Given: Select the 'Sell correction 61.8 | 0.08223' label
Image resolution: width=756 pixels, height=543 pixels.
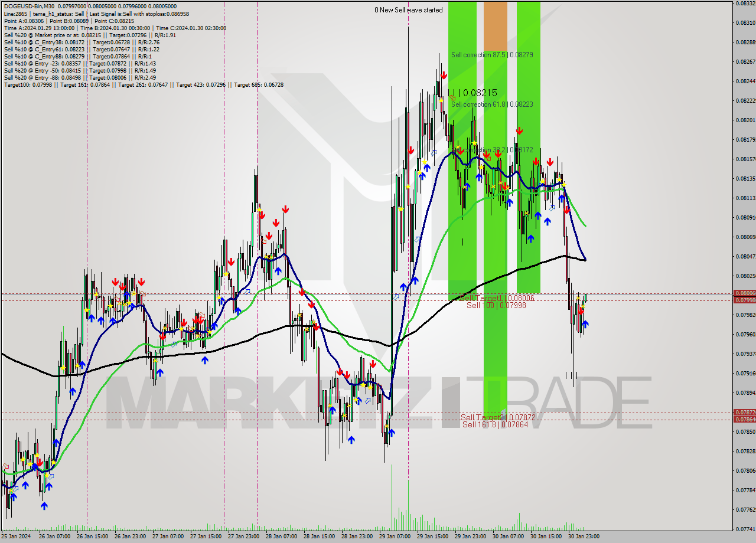Looking at the screenshot, I should (x=492, y=104).
